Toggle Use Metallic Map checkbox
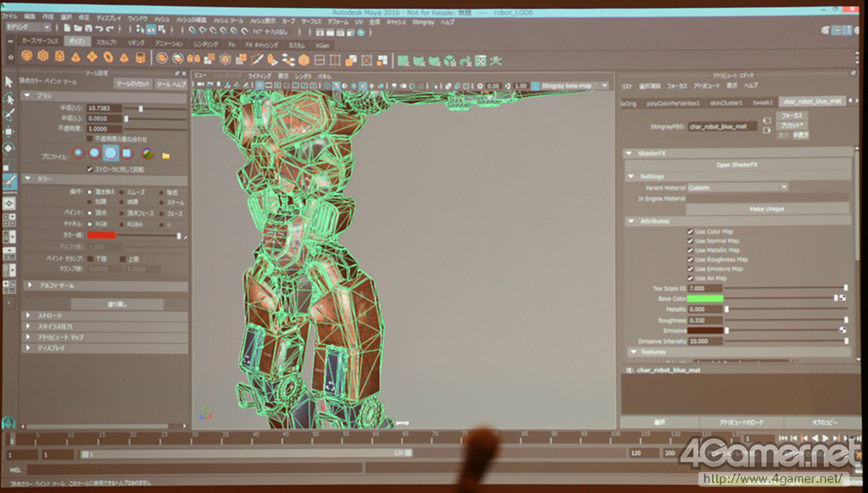The height and width of the screenshot is (493, 868). coord(690,251)
